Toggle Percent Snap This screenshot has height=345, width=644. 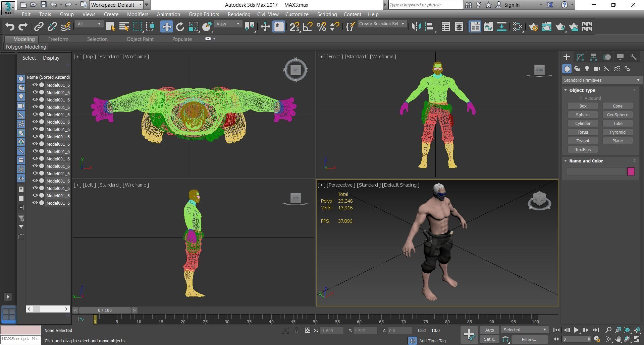pos(321,27)
